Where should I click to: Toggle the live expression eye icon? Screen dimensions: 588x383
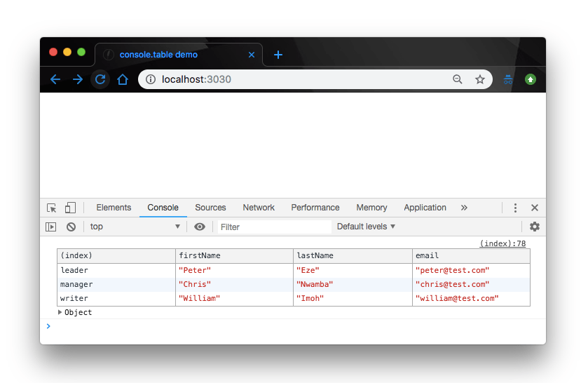tap(200, 227)
